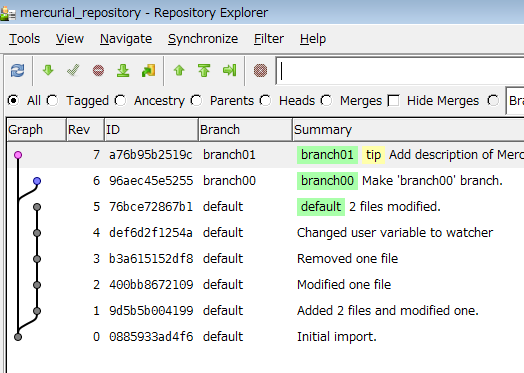This screenshot has height=373, width=524.
Task: Select changeset ID 0885933ad4f6
Action: [x=151, y=337]
